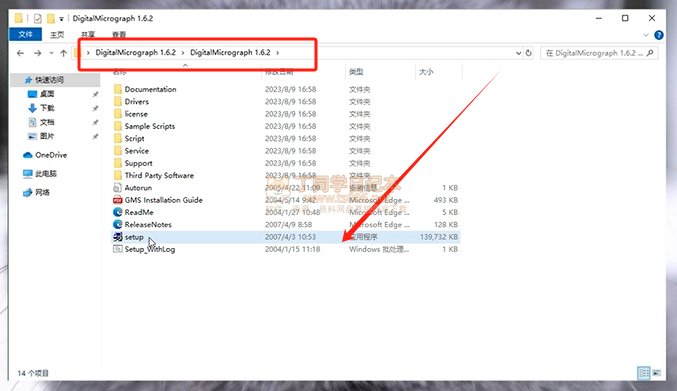Open 下载 Downloads in sidebar

click(x=47, y=108)
